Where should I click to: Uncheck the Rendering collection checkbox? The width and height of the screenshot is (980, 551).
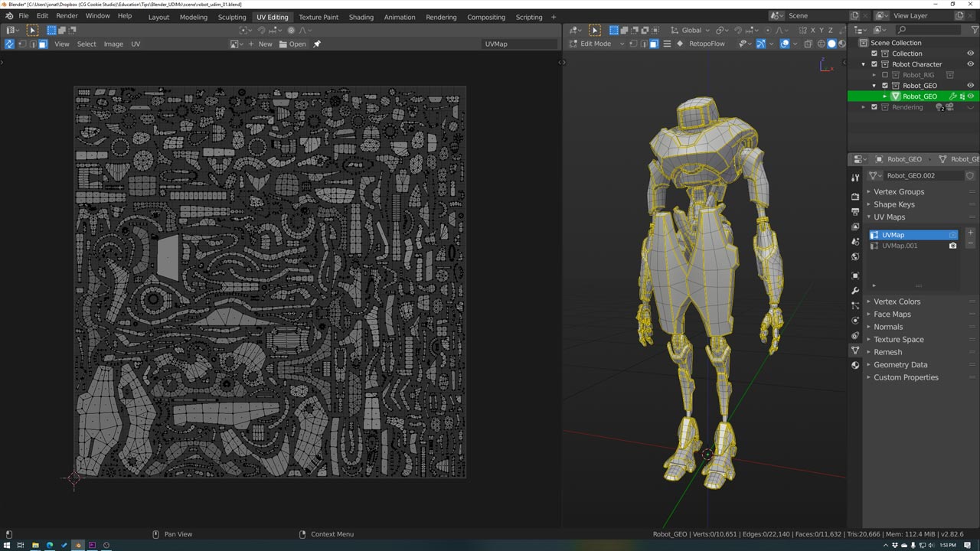(874, 107)
